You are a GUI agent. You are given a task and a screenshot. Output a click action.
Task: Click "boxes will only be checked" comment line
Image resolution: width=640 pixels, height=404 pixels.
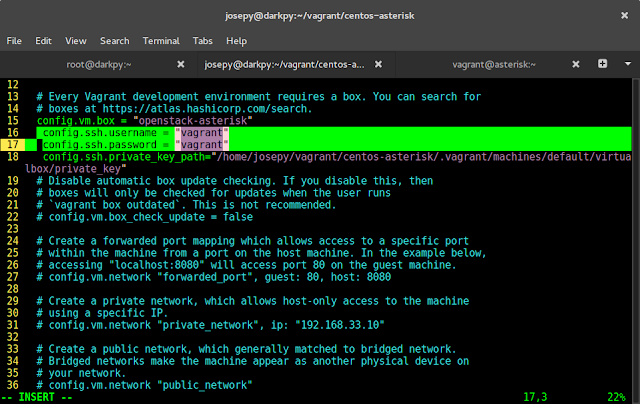tap(213, 193)
